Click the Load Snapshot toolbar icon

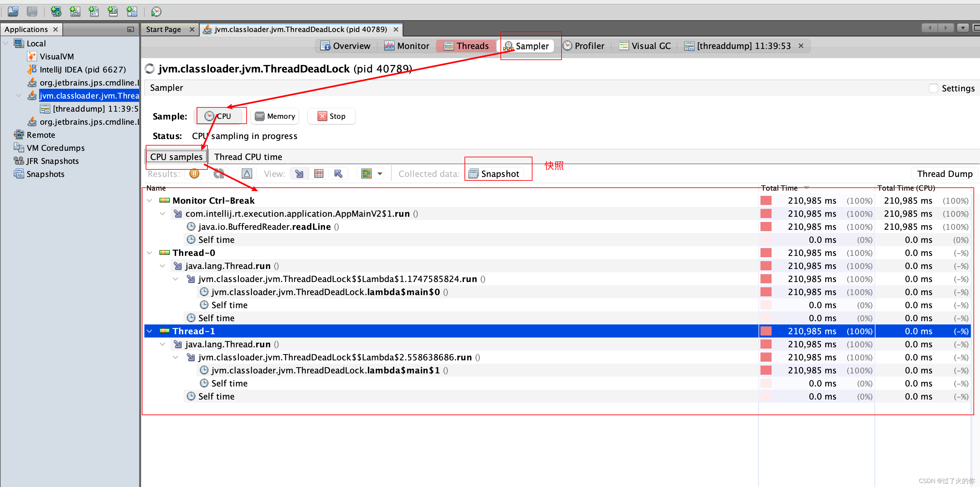coord(13,11)
